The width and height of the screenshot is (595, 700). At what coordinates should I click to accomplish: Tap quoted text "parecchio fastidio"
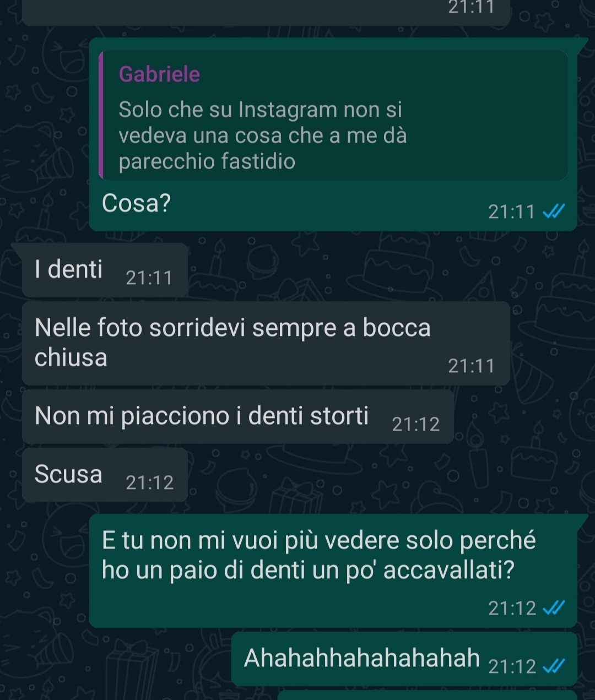pyautogui.click(x=207, y=161)
